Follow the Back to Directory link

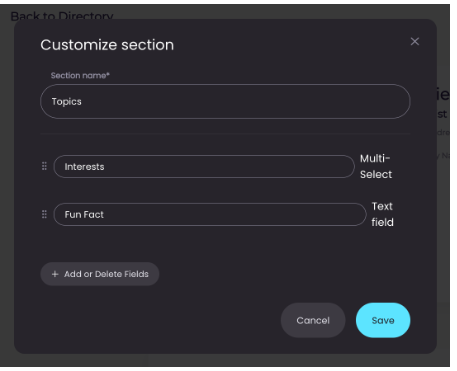(62, 15)
